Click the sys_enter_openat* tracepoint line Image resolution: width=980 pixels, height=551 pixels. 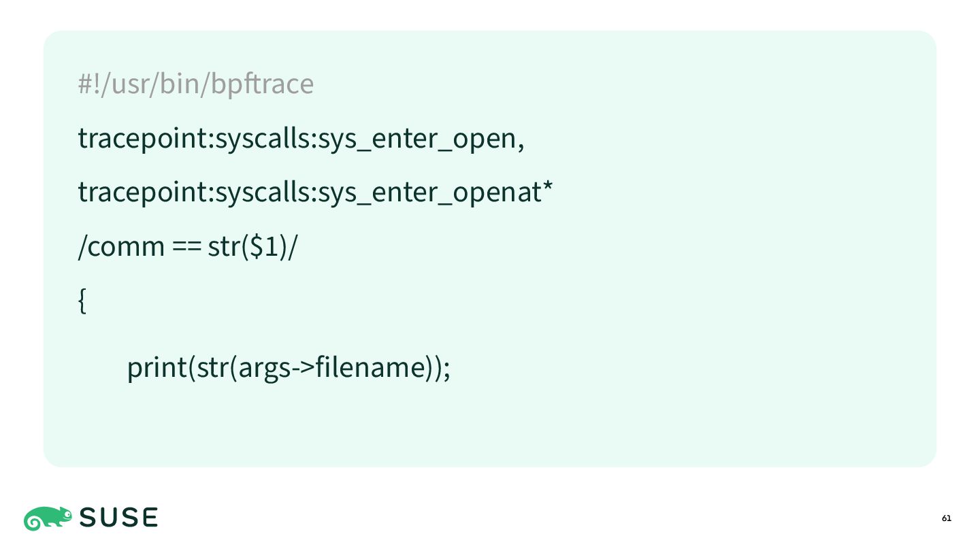(315, 193)
